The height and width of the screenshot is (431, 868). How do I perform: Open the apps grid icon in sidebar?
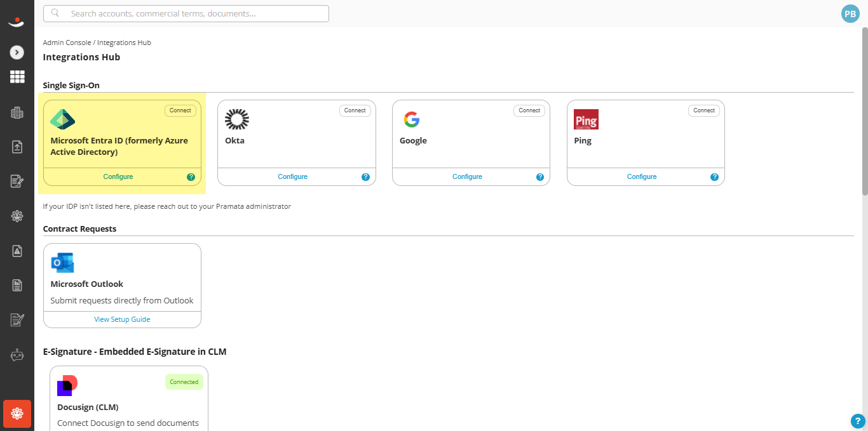click(17, 77)
